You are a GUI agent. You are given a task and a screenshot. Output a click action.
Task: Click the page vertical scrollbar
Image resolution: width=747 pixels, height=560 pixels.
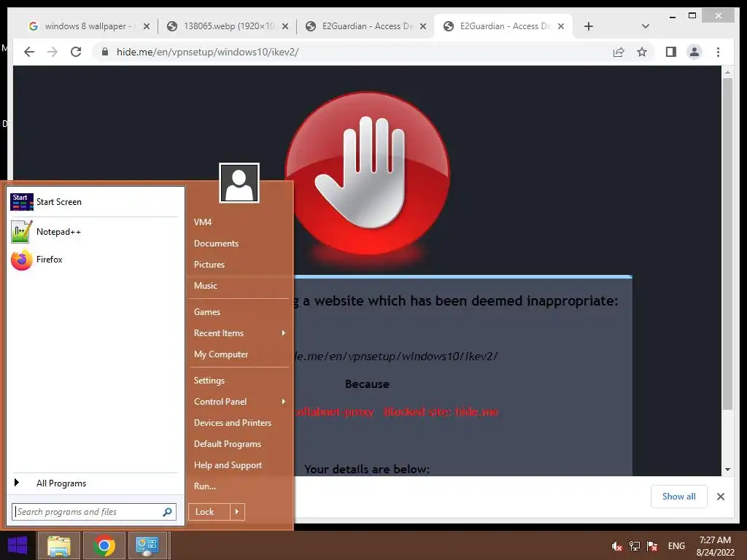pyautogui.click(x=727, y=243)
